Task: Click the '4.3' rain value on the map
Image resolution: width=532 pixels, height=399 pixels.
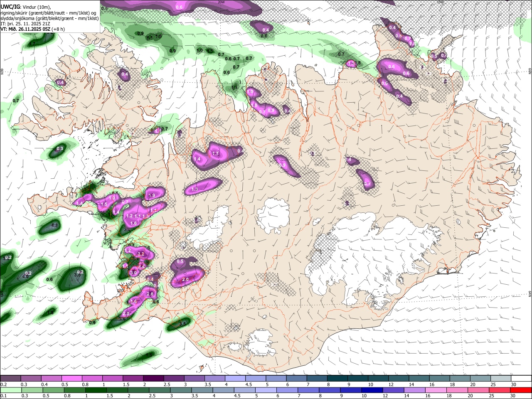Action: (54, 226)
